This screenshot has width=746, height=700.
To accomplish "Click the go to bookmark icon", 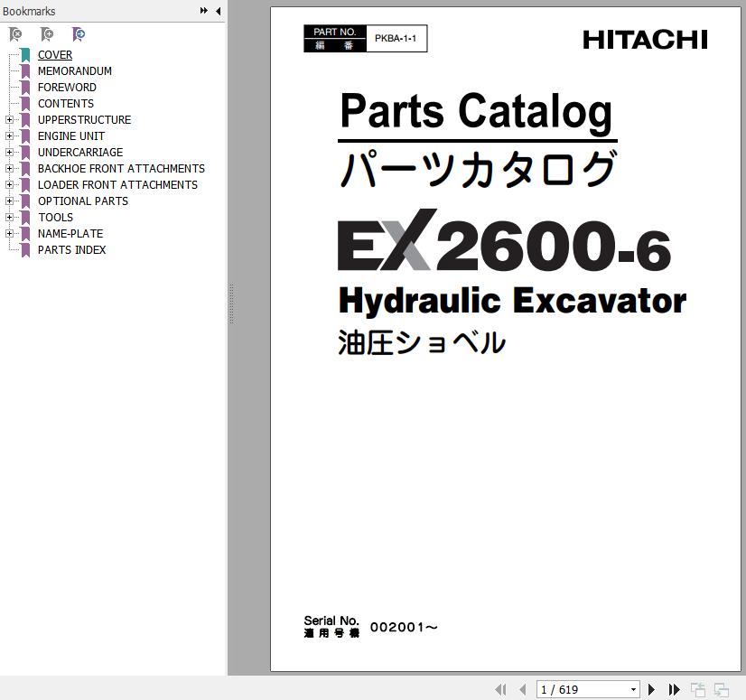I will coord(79,34).
